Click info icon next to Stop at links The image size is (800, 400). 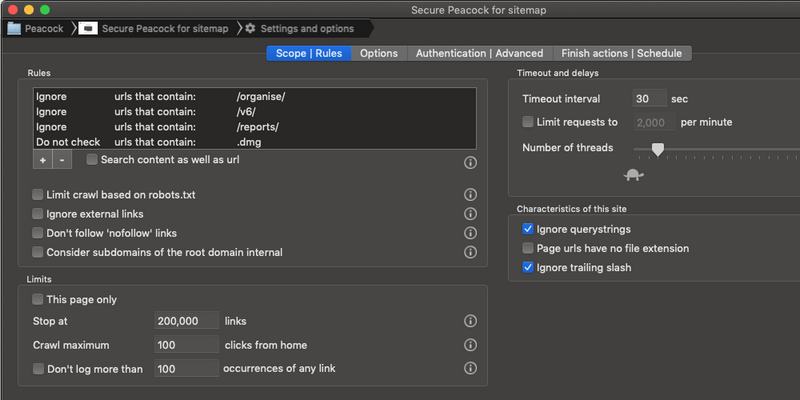tap(470, 321)
